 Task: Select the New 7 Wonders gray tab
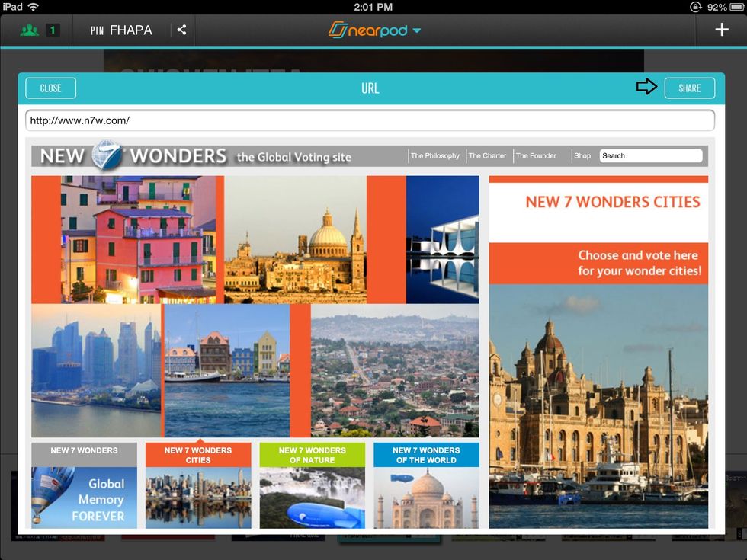85,454
